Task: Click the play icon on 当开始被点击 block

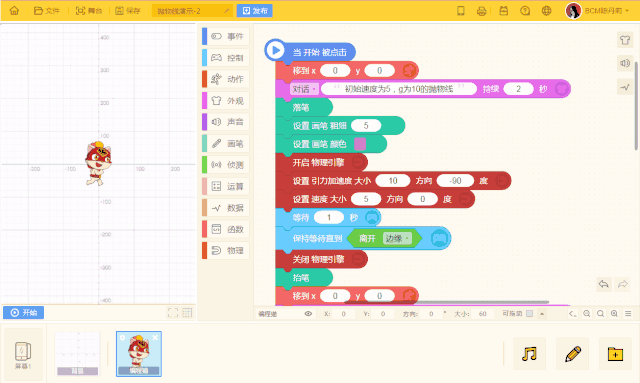Action: tap(276, 50)
